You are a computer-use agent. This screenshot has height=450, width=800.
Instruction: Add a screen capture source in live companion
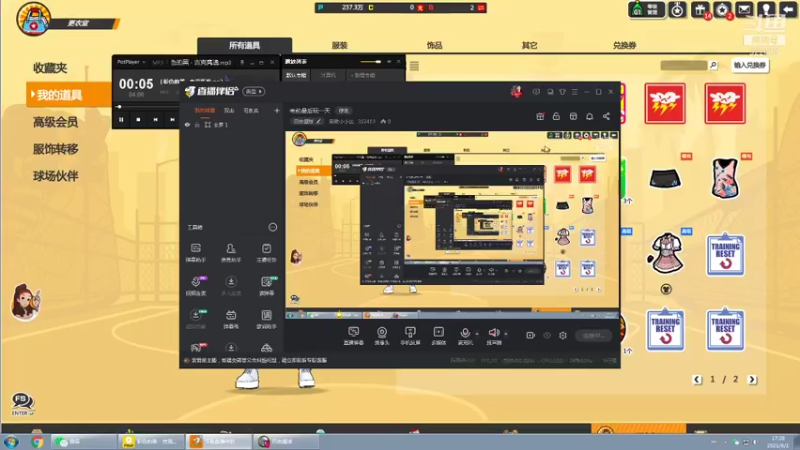[x=353, y=336]
